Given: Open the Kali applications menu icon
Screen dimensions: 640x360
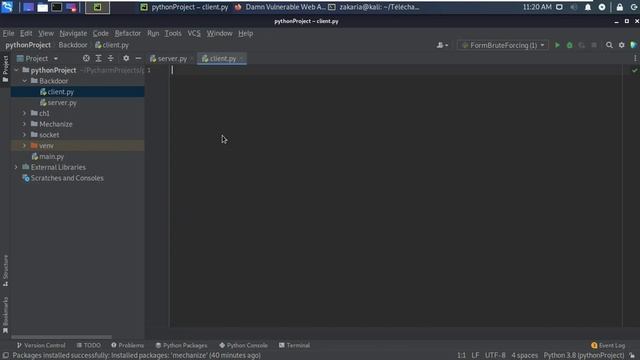Looking at the screenshot, I should [x=7, y=7].
